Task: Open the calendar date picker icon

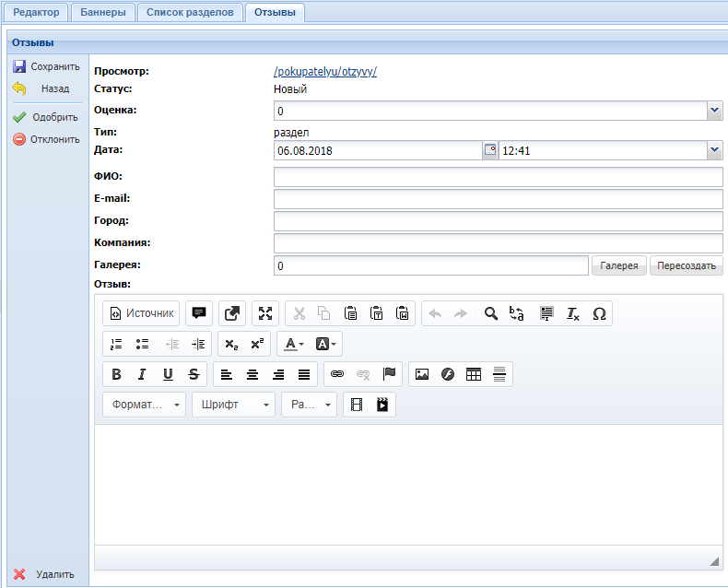Action: pos(490,150)
